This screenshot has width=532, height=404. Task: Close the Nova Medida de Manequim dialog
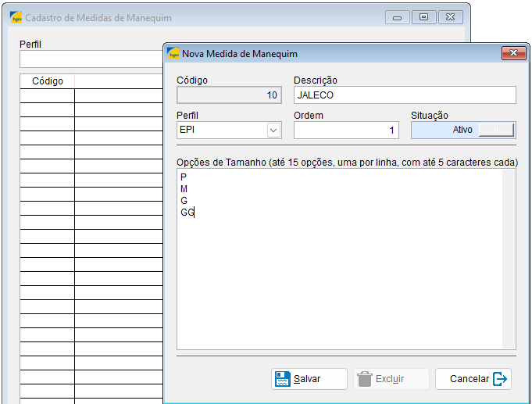click(x=512, y=53)
